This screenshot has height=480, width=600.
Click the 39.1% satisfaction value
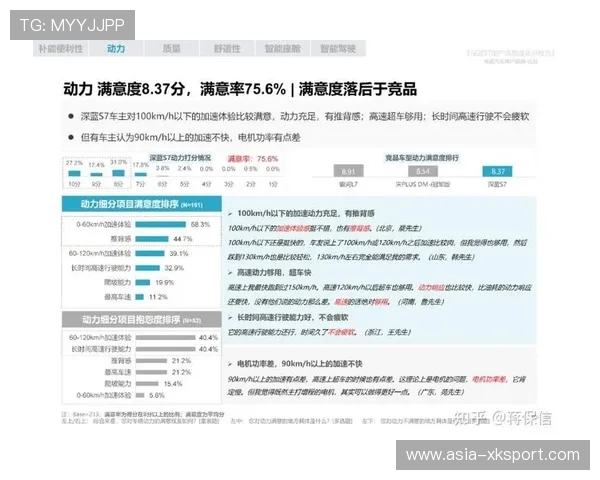tap(179, 253)
